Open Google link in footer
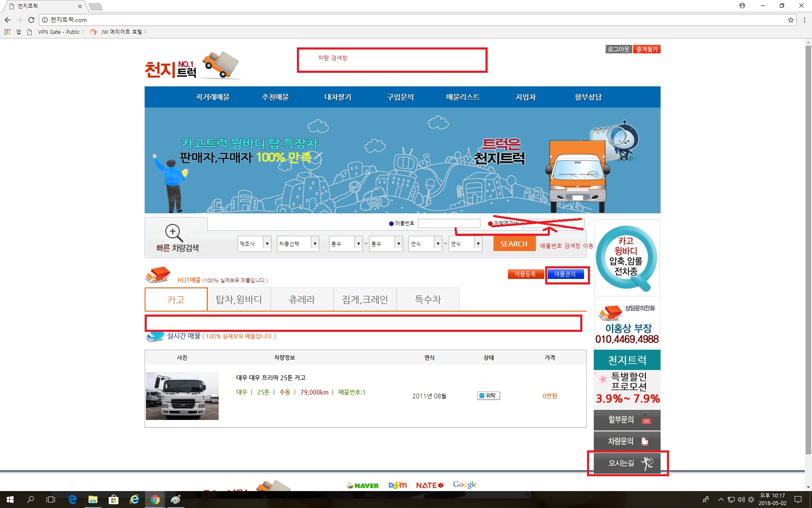Screen dimensions: 812x508 coord(464,485)
